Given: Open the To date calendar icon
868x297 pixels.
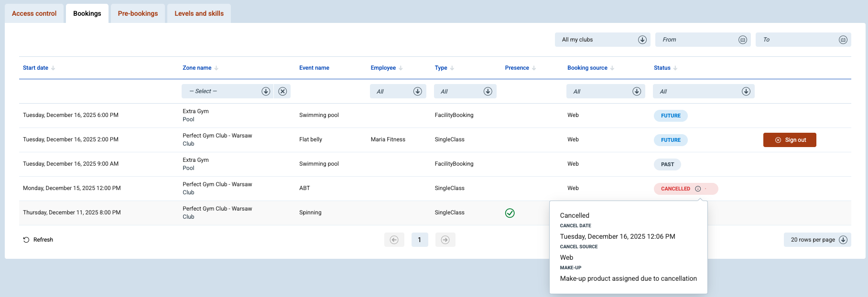Looking at the screenshot, I should pyautogui.click(x=843, y=40).
